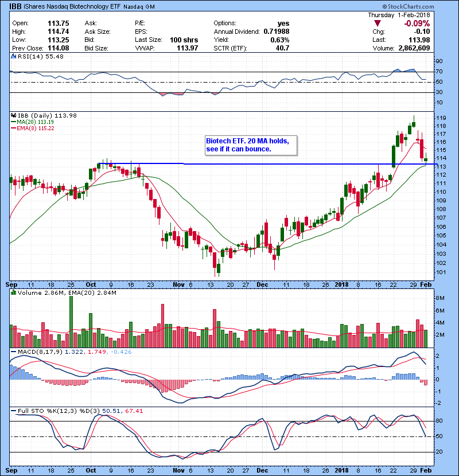Click the 119 price axis label
The height and width of the screenshot is (476, 459).
click(441, 118)
